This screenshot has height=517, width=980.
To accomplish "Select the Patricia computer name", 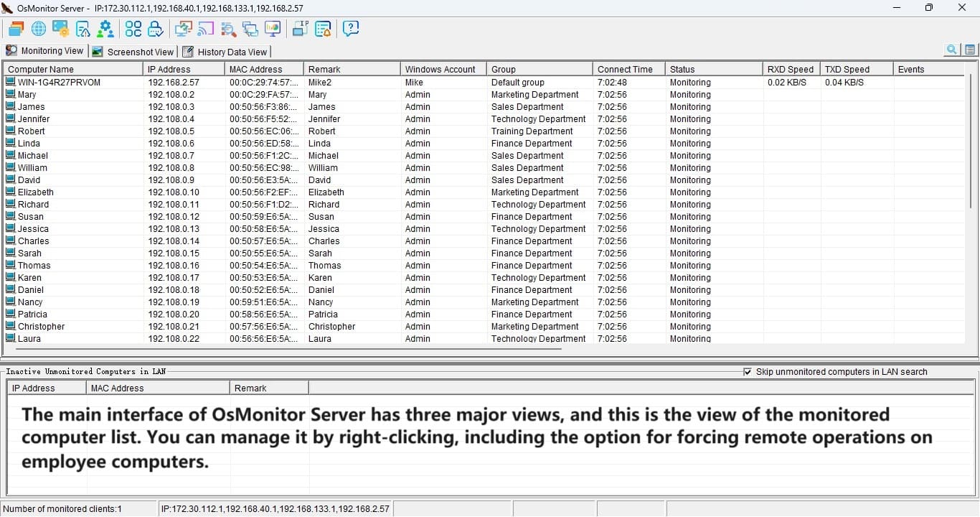I will tap(32, 314).
